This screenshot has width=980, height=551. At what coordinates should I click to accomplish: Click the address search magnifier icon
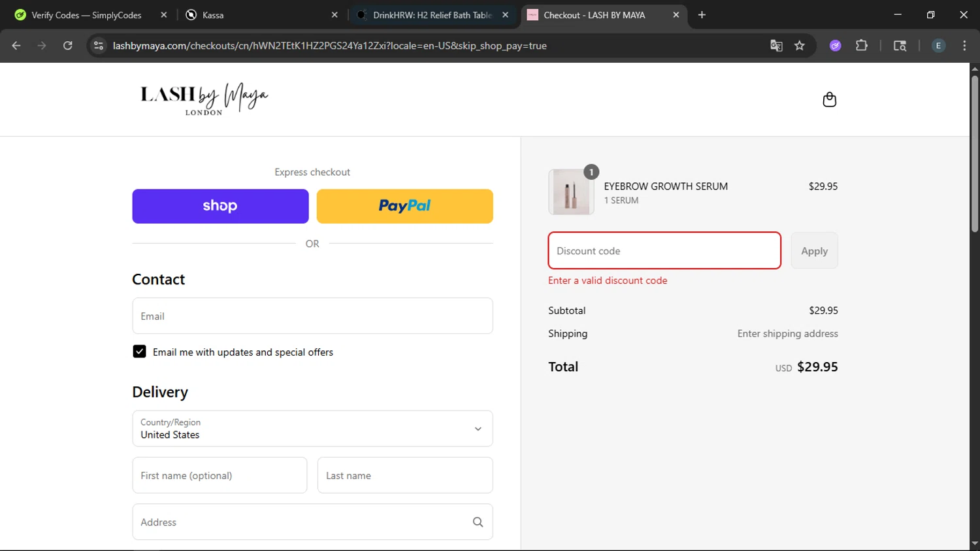[x=478, y=522]
